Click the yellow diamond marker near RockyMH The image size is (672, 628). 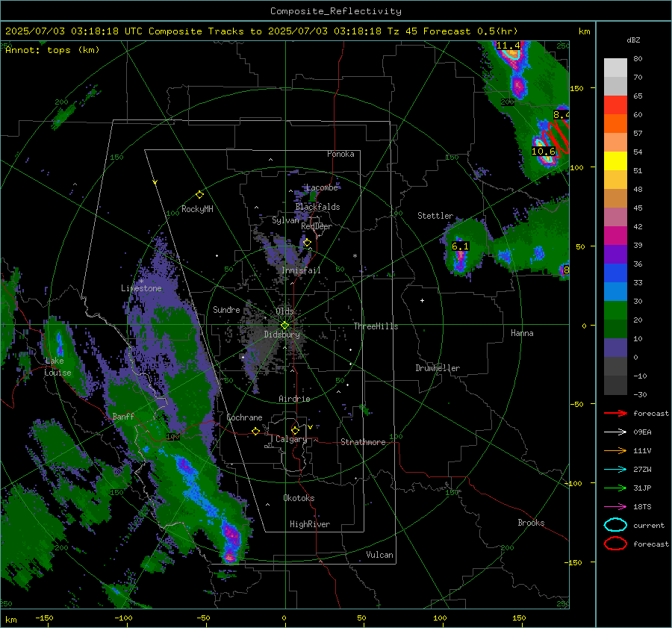pyautogui.click(x=199, y=195)
